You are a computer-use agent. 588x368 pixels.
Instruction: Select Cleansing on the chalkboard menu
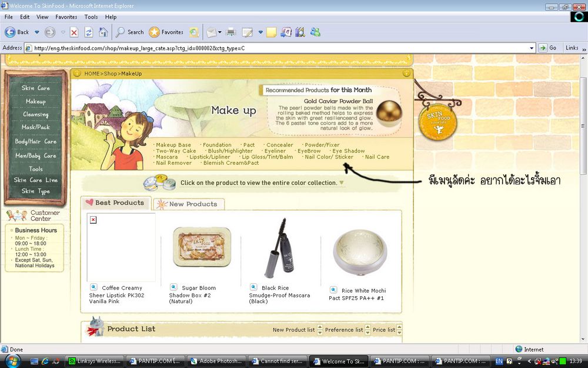click(x=36, y=114)
